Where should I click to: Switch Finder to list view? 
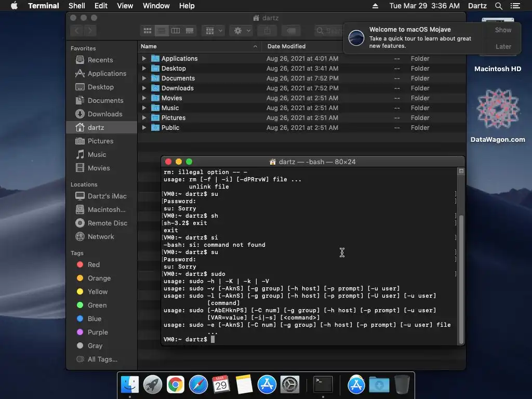pos(162,31)
